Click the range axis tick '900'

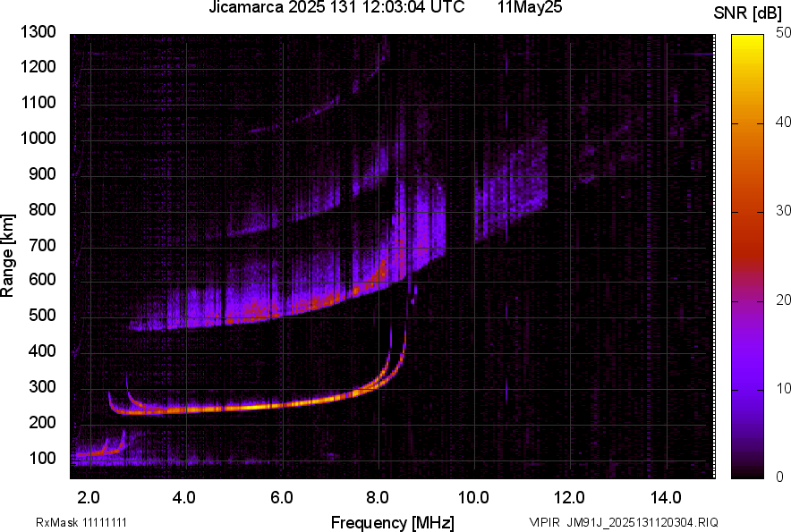pyautogui.click(x=42, y=174)
